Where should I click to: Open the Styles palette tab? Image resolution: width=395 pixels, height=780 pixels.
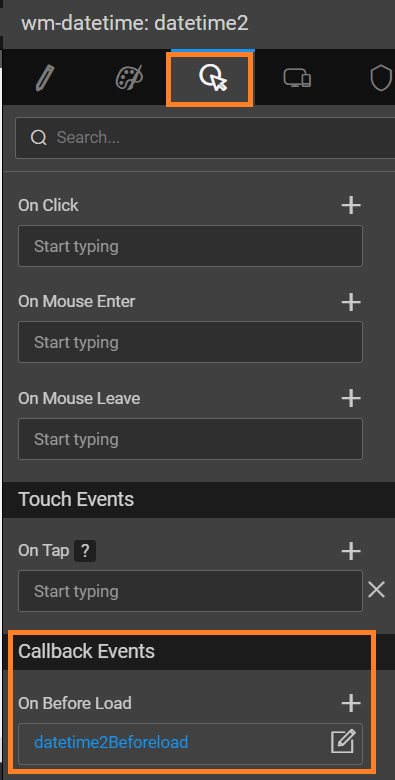coord(129,78)
